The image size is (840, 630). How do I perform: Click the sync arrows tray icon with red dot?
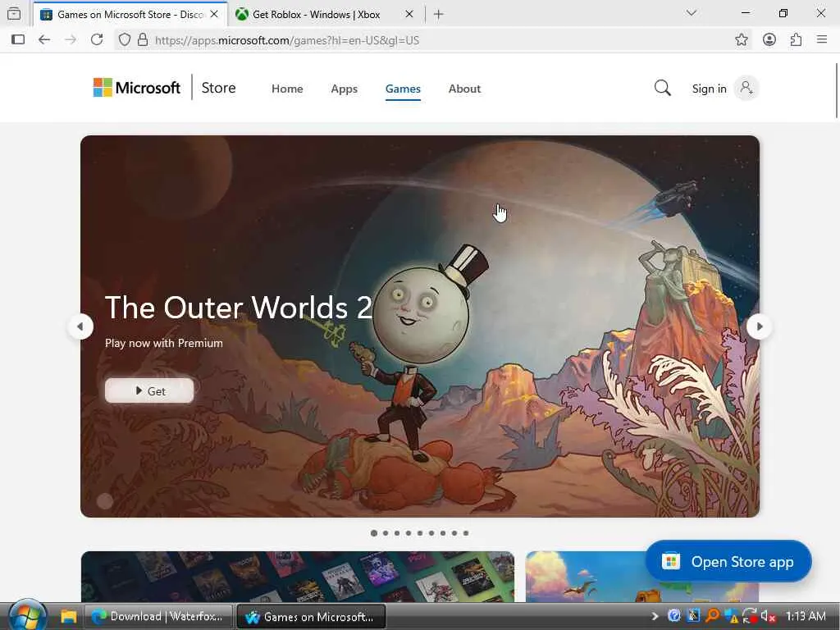[750, 617]
